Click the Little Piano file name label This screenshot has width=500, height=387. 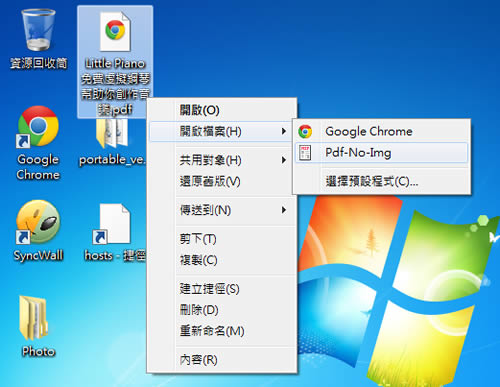[x=115, y=87]
